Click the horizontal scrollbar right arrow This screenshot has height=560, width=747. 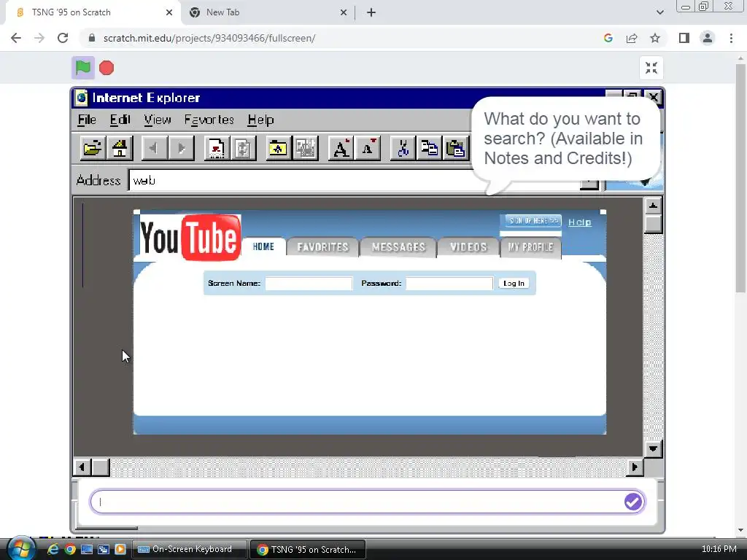pos(635,467)
